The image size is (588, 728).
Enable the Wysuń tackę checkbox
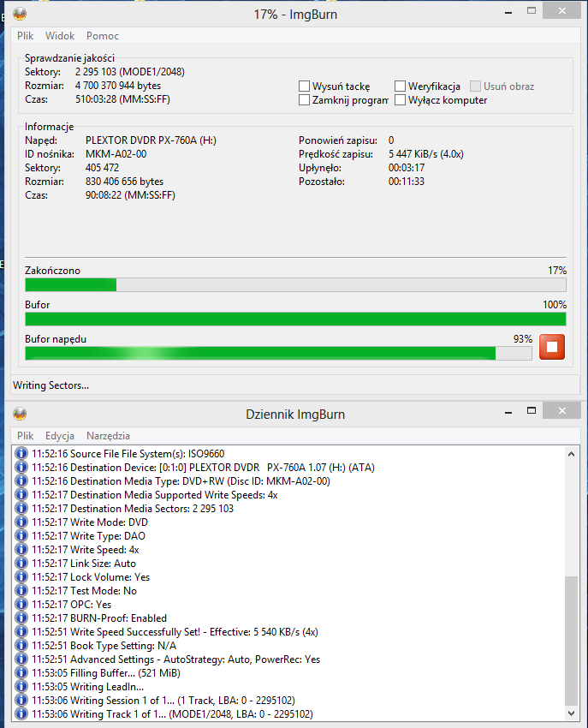304,87
